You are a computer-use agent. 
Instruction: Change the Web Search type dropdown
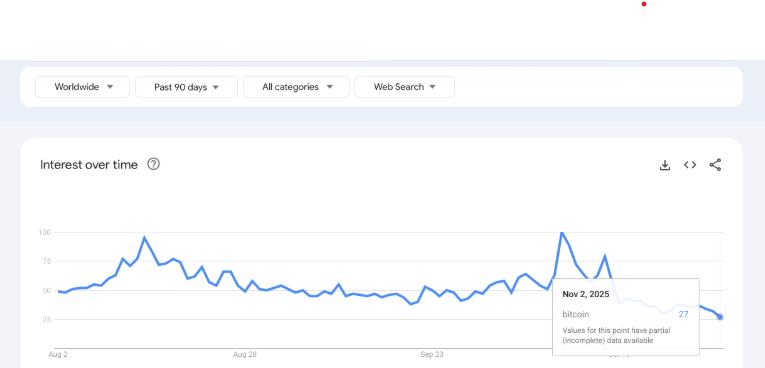pyautogui.click(x=404, y=87)
